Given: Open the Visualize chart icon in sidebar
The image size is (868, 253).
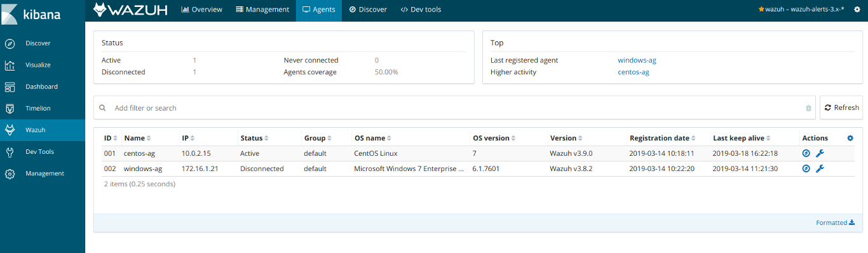Looking at the screenshot, I should coord(10,65).
